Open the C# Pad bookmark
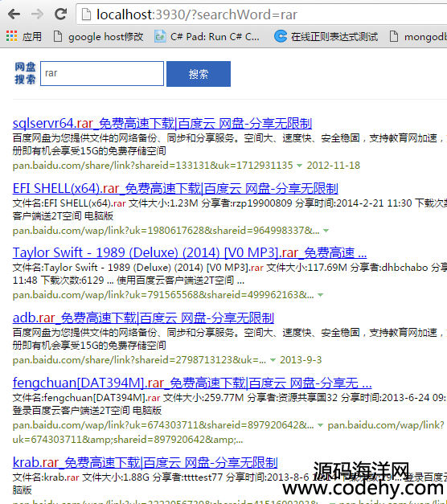Image resolution: width=447 pixels, height=504 pixels. pyautogui.click(x=207, y=37)
